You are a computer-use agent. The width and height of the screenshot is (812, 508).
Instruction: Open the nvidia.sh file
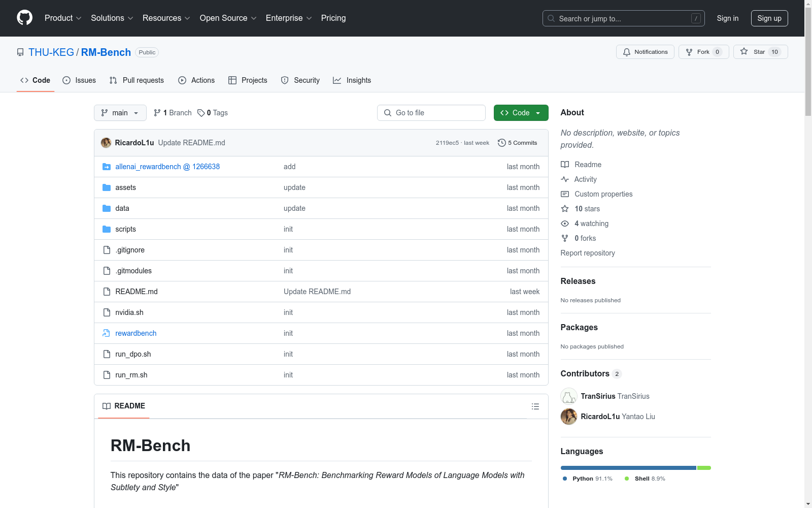click(129, 312)
